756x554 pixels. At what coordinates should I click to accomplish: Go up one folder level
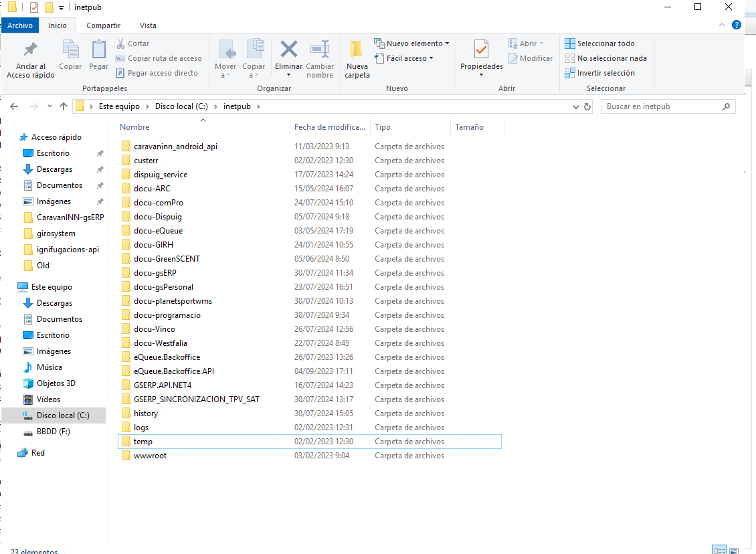click(x=64, y=106)
